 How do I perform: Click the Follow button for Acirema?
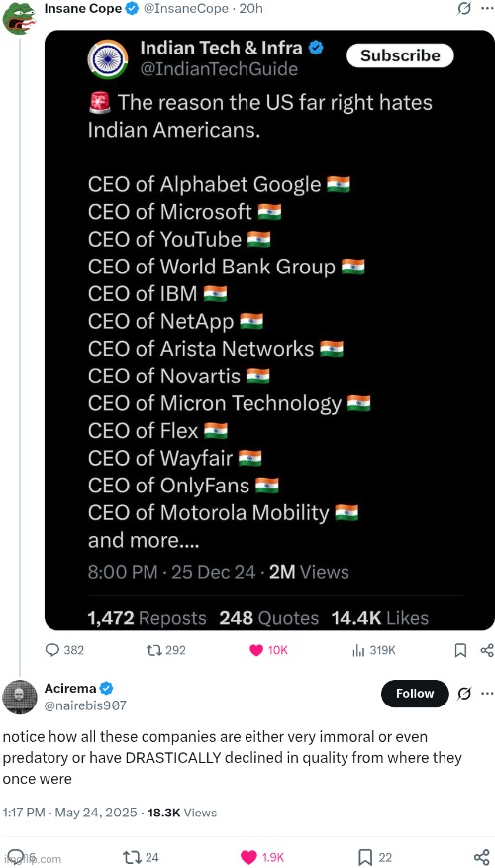[x=415, y=694]
